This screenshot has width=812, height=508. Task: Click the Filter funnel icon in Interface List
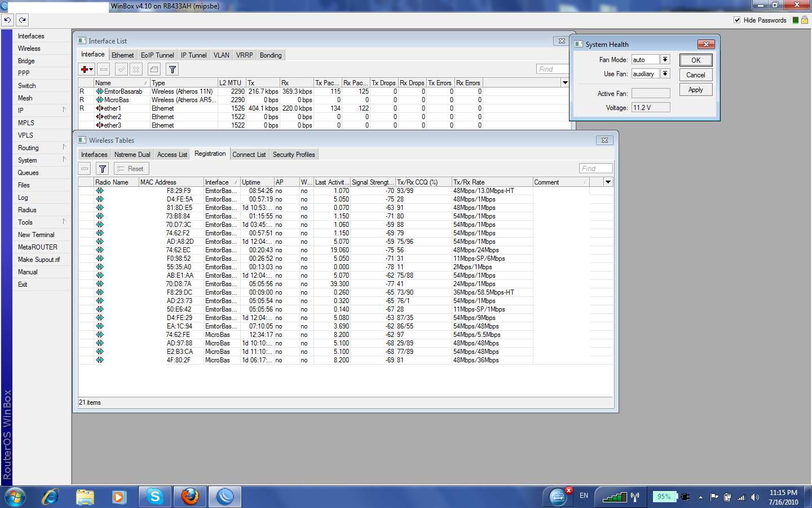[x=173, y=69]
